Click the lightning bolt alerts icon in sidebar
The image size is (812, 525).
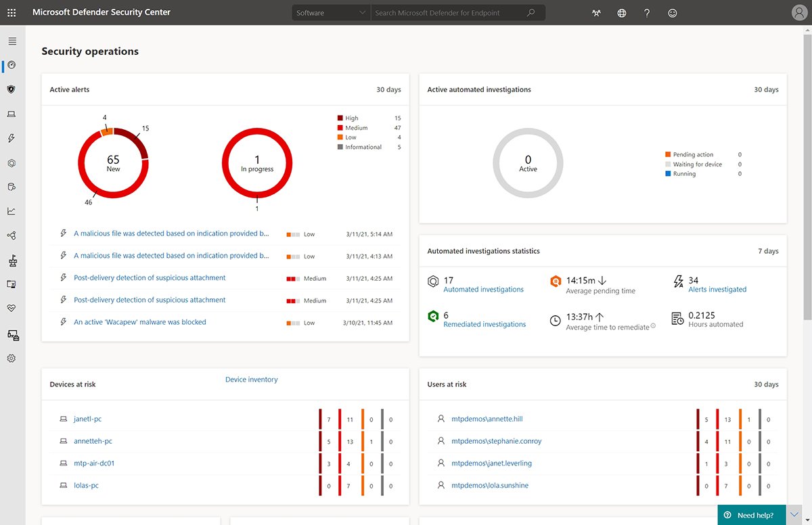pos(12,138)
